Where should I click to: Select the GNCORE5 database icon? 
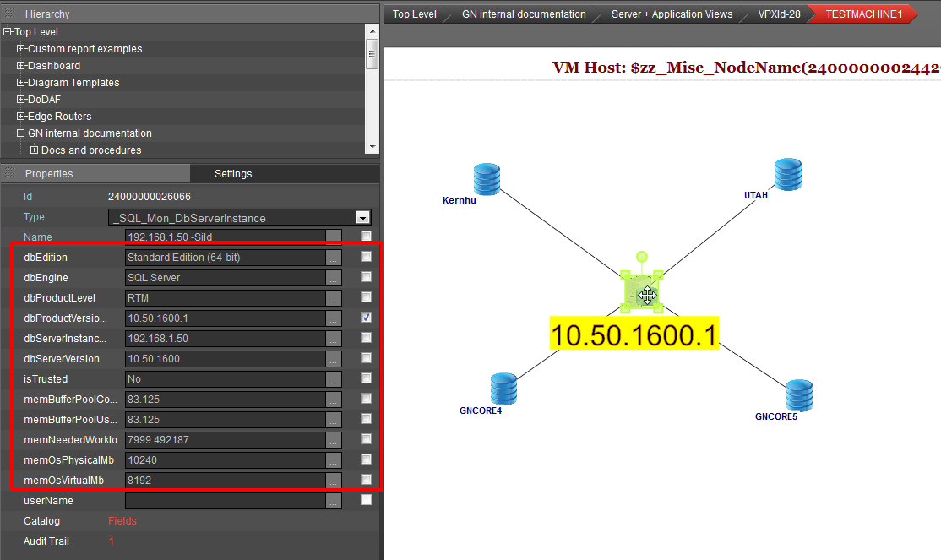pyautogui.click(x=798, y=395)
